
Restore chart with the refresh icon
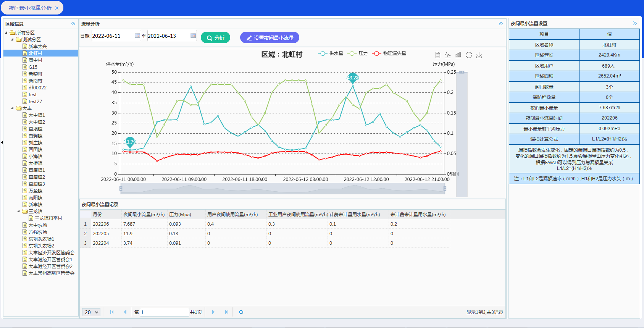tap(469, 55)
